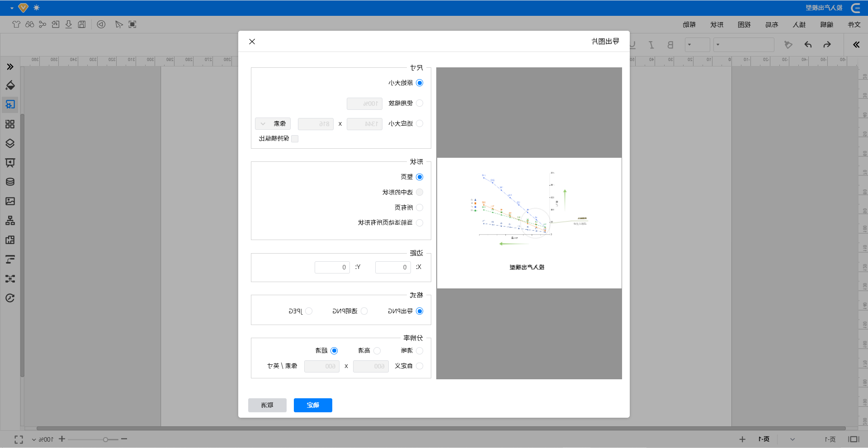Select JPEG format radio button

(x=309, y=311)
